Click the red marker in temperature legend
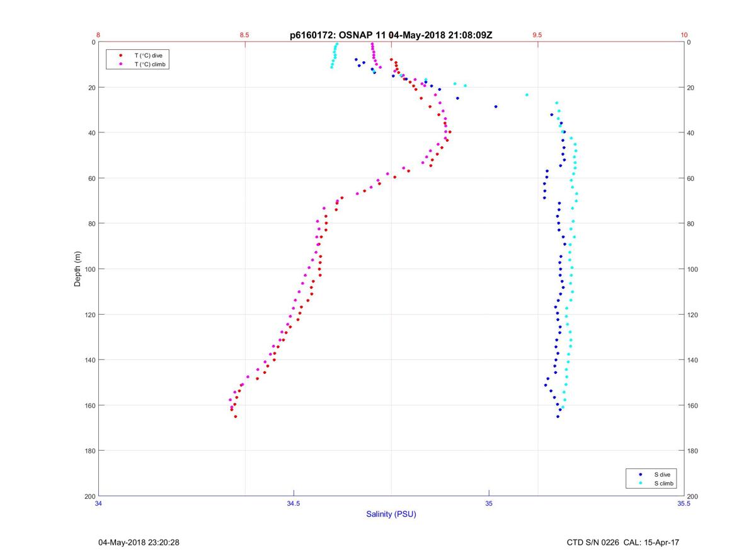The image size is (756, 558). point(120,55)
